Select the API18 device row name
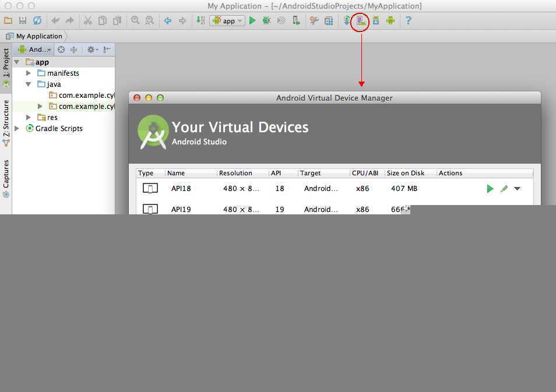 (x=181, y=189)
